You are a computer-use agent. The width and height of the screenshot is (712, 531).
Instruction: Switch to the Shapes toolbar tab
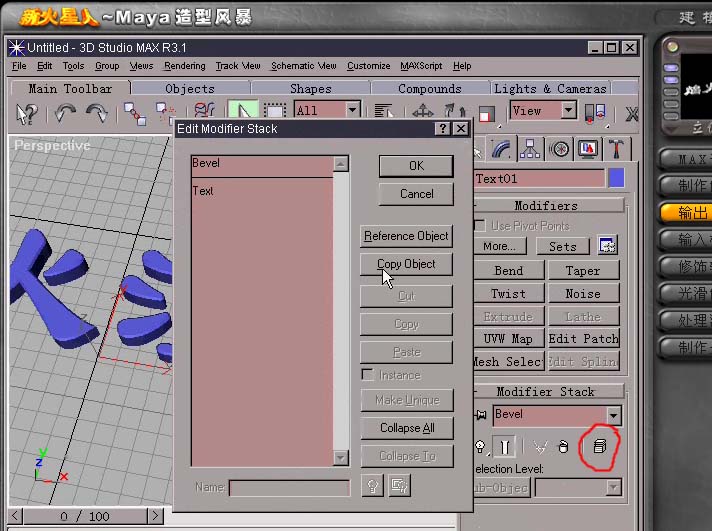311,89
